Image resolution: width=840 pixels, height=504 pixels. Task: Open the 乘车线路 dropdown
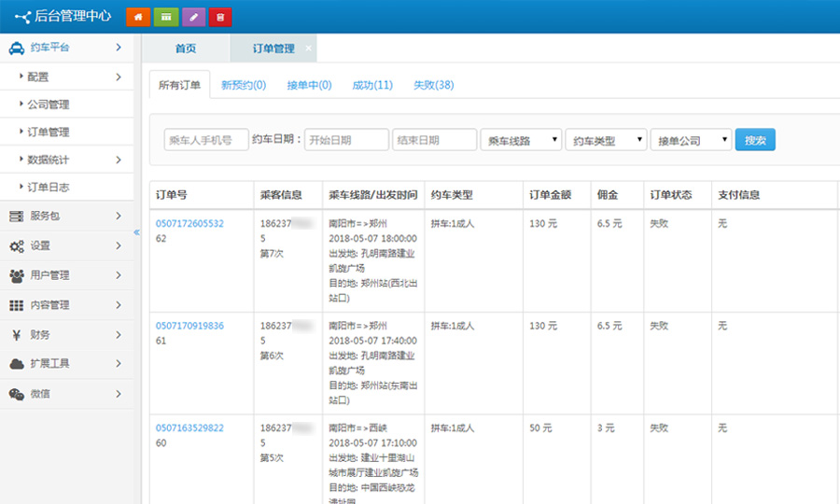pos(521,140)
